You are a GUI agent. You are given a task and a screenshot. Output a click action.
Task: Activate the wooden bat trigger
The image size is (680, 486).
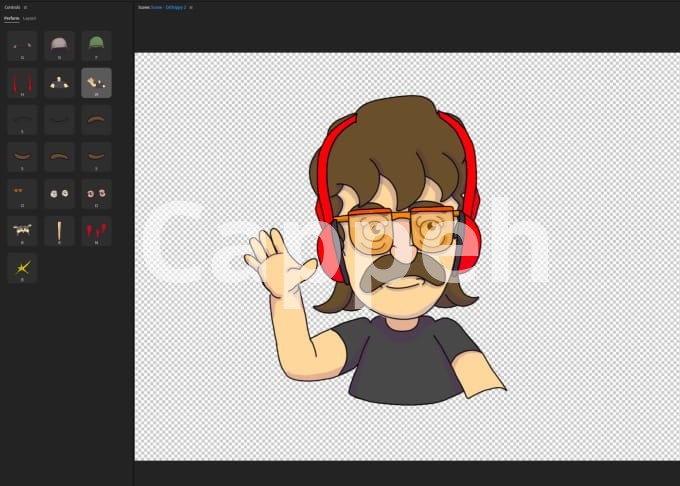click(59, 230)
